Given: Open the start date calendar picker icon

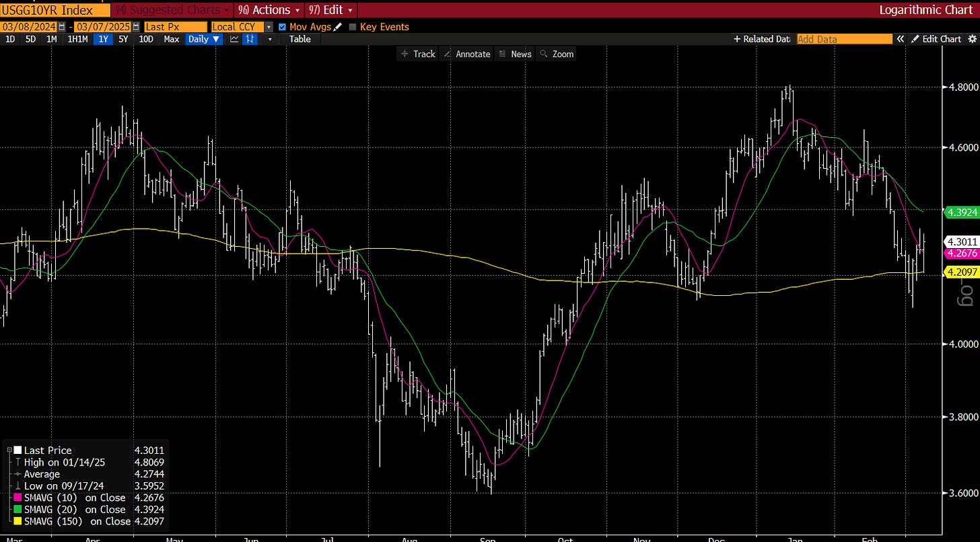Looking at the screenshot, I should click(x=63, y=27).
